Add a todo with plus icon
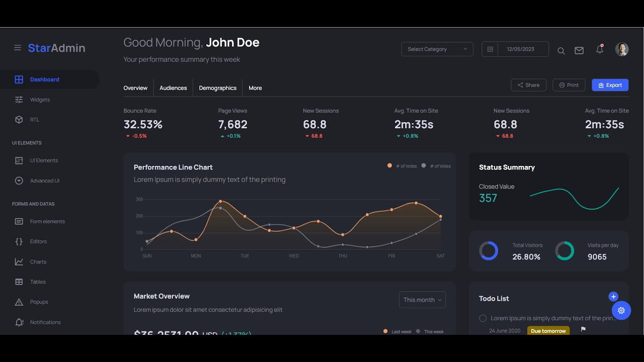 tap(613, 297)
